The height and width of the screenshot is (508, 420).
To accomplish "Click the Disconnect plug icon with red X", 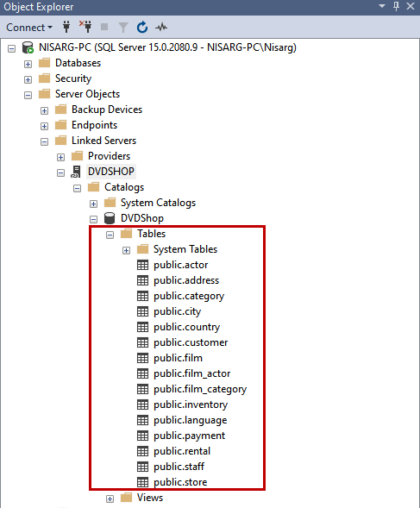I will click(x=85, y=27).
